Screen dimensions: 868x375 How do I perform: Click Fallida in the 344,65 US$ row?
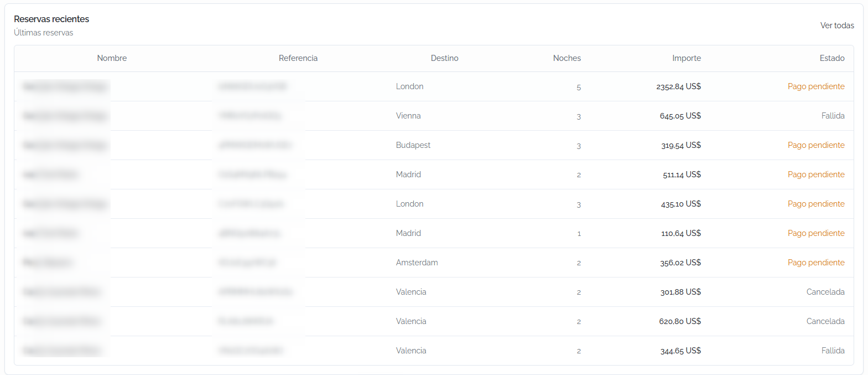[x=833, y=351]
